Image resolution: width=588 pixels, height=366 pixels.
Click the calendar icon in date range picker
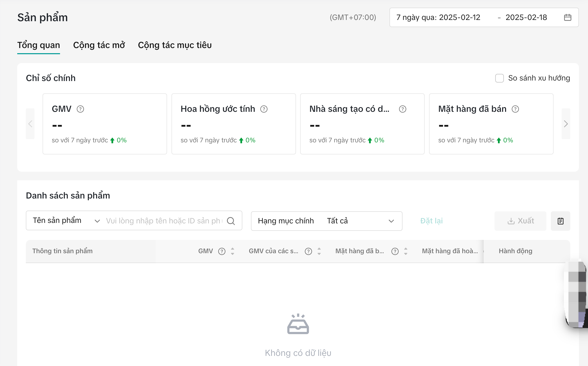tap(567, 17)
